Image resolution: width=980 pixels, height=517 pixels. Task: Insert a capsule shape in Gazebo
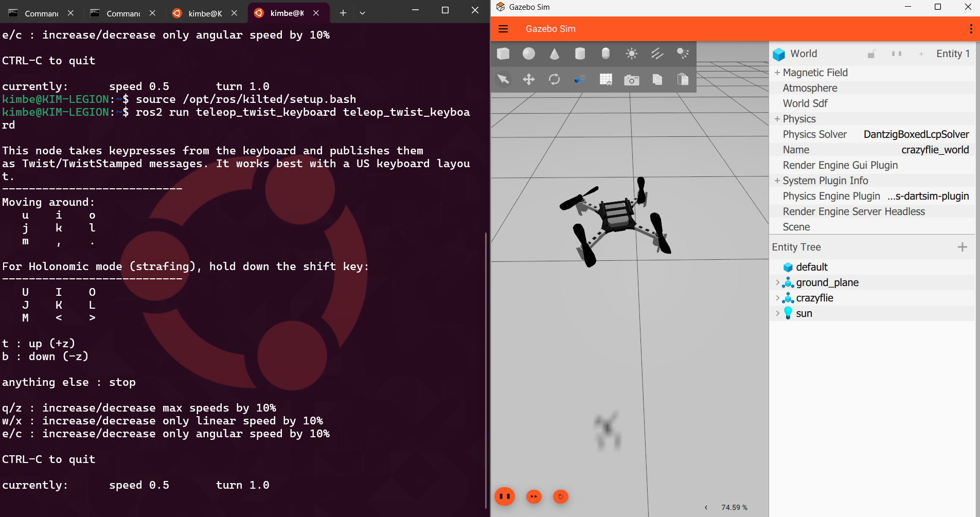click(606, 54)
